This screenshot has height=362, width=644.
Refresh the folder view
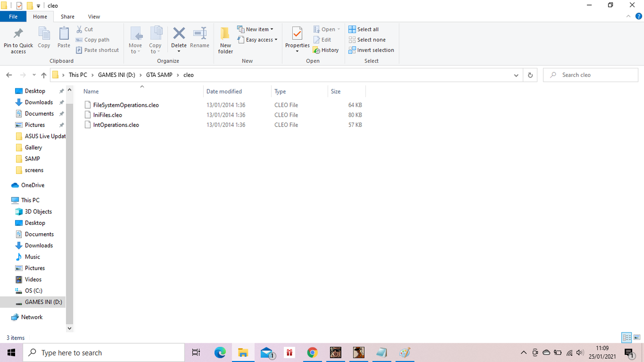[x=530, y=75]
